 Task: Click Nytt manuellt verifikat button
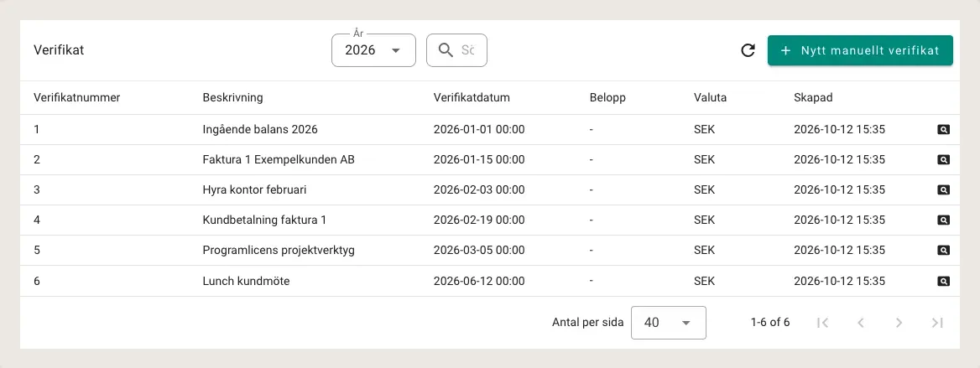click(860, 50)
